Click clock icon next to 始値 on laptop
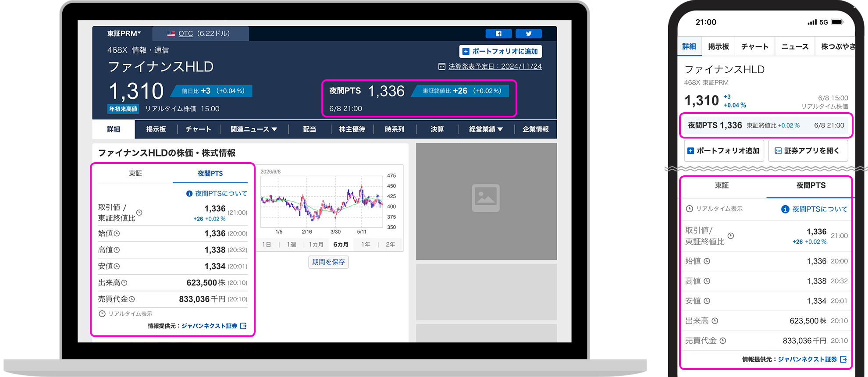The image size is (868, 377). (117, 234)
